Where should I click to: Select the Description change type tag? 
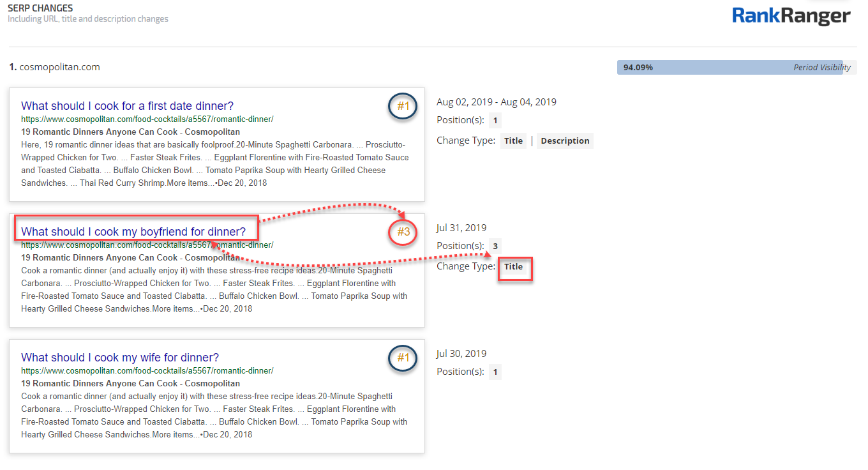click(x=565, y=141)
